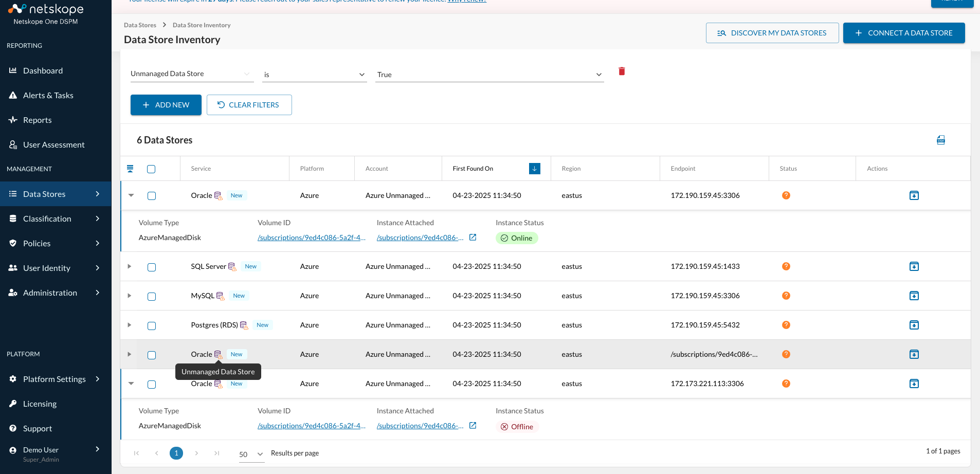
Task: Click the '6 Data Stores' heading
Action: tap(165, 140)
